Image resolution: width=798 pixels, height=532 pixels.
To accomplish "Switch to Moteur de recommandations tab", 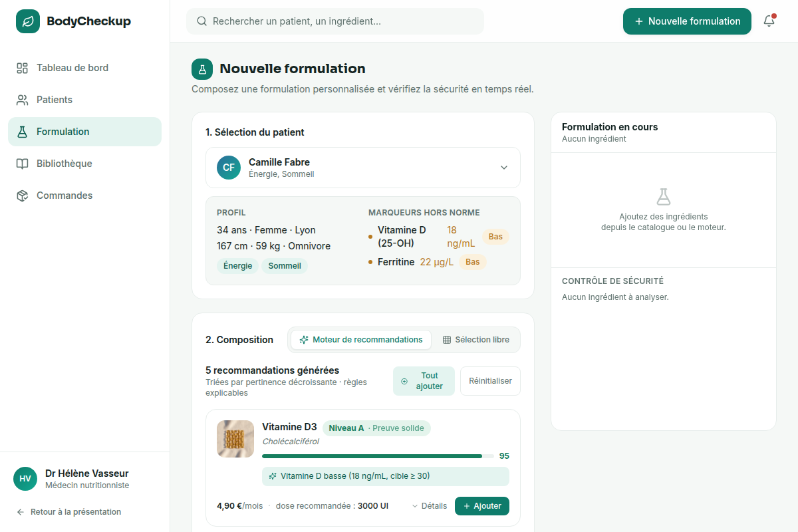I will (361, 340).
